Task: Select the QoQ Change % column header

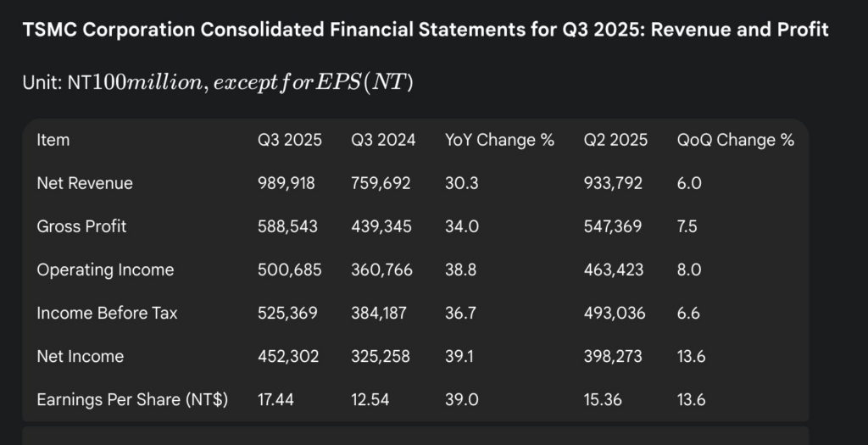Action: click(735, 140)
